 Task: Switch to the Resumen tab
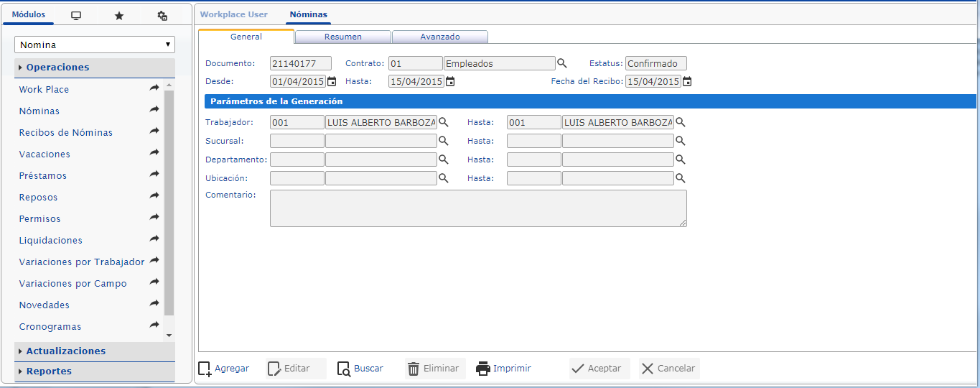[x=342, y=37]
